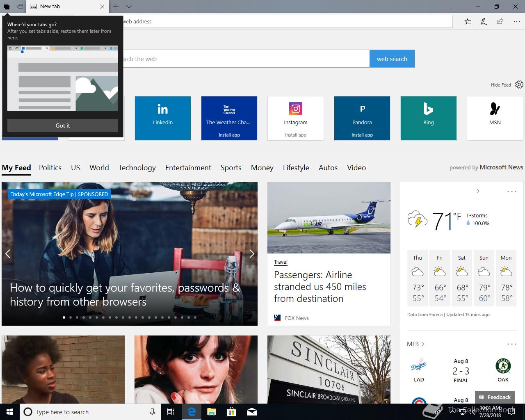Click the Cortana microphone icon
Screen dimensions: 525x420
(x=152, y=412)
